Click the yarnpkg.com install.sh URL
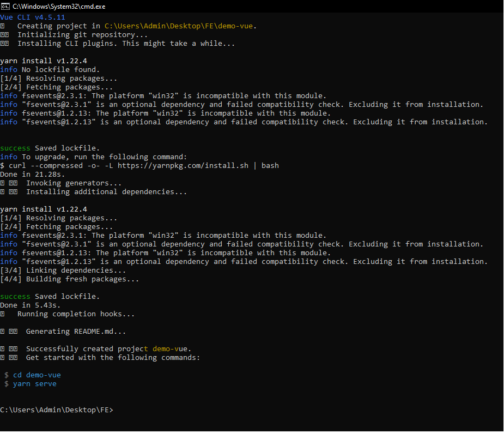The image size is (504, 433). [183, 166]
